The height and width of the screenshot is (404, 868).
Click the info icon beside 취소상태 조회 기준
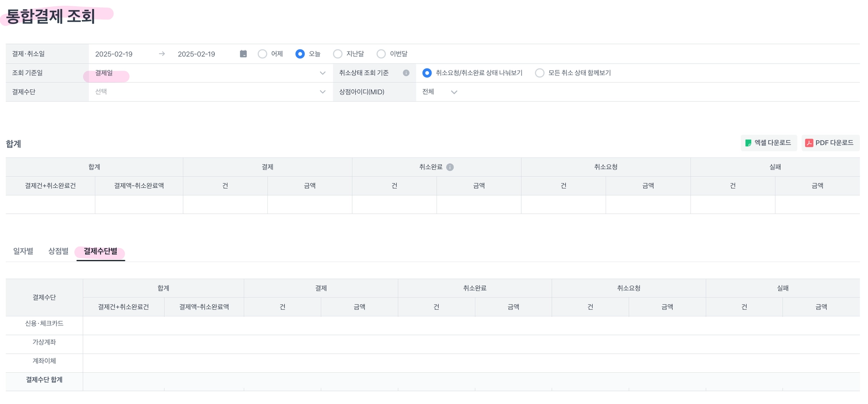[x=406, y=73]
